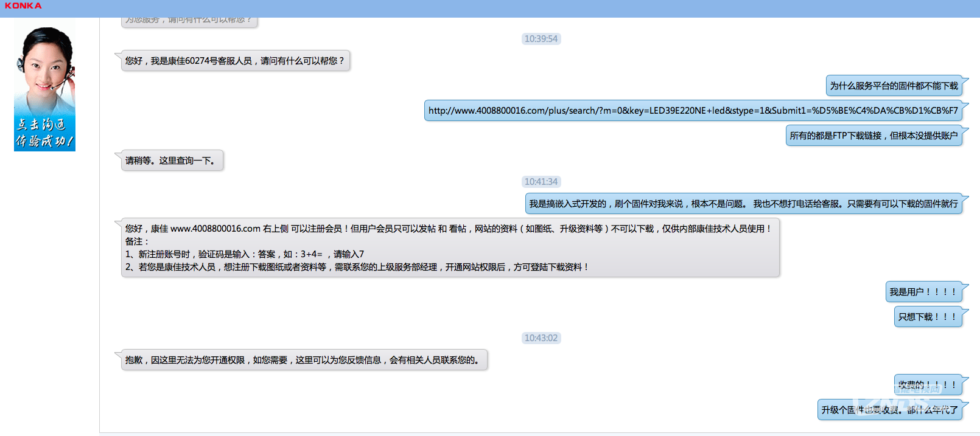Select the message 为什么服务平台的固件都不能下载
The image size is (980, 436).
894,86
